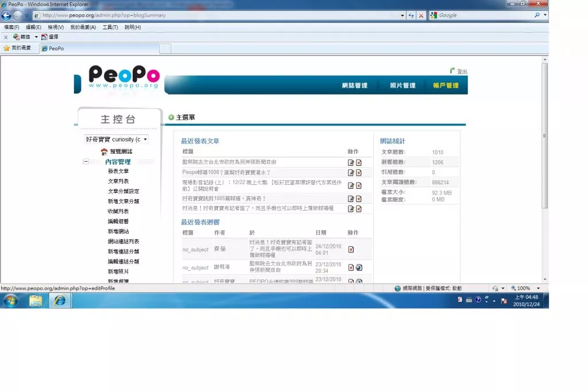The width and height of the screenshot is (588, 392).
Task: Delete article 監察院去文台北市政府為民伸張新聞自由
Action: coord(359,162)
